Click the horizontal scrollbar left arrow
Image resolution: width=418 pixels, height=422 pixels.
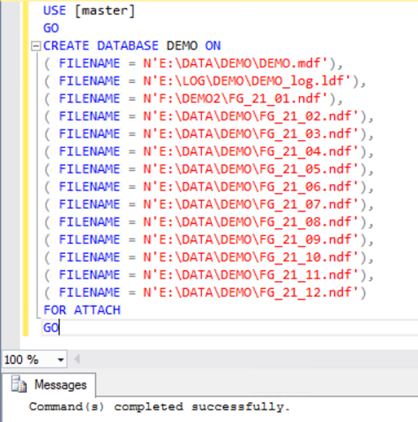point(77,359)
